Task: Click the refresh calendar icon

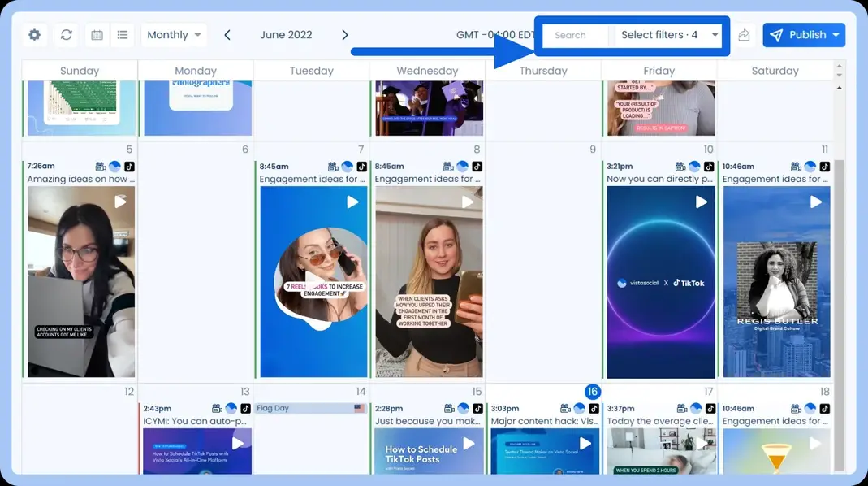Action: [67, 35]
